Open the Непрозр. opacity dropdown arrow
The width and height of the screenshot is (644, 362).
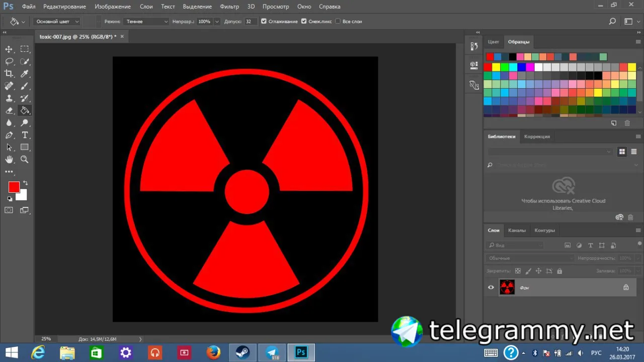point(217,22)
